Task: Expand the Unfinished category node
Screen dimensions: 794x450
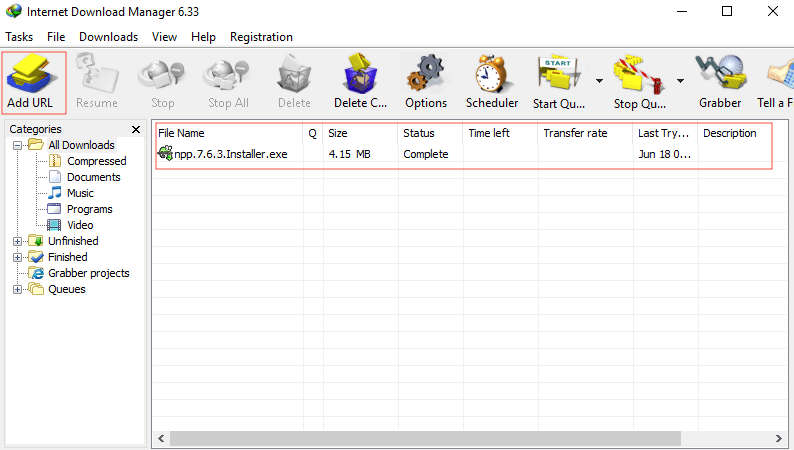Action: pos(17,241)
